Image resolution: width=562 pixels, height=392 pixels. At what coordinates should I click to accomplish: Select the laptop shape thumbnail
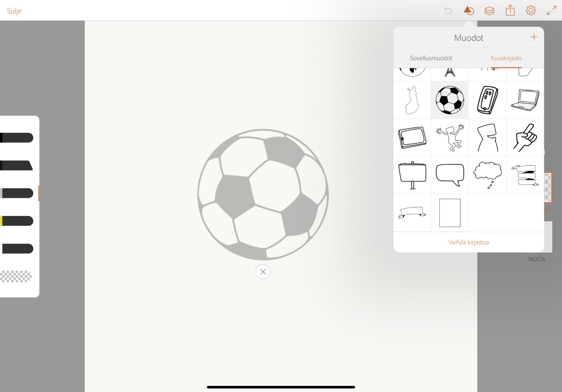tap(525, 100)
